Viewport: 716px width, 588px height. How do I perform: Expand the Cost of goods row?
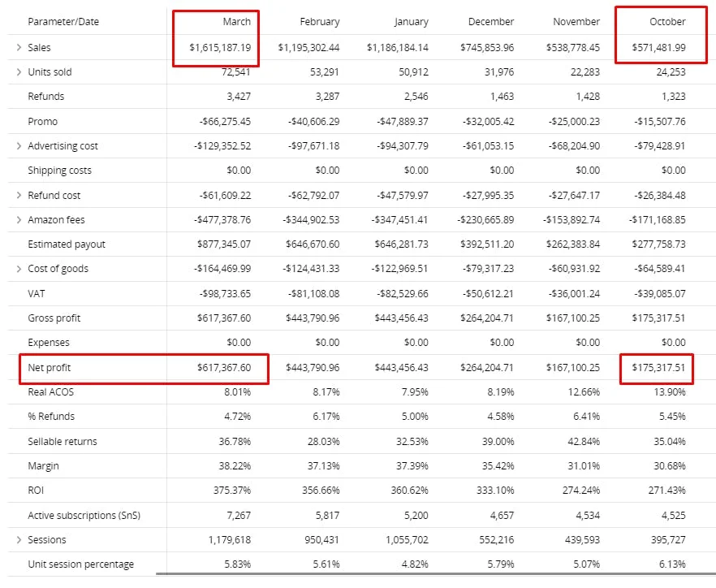pyautogui.click(x=19, y=269)
